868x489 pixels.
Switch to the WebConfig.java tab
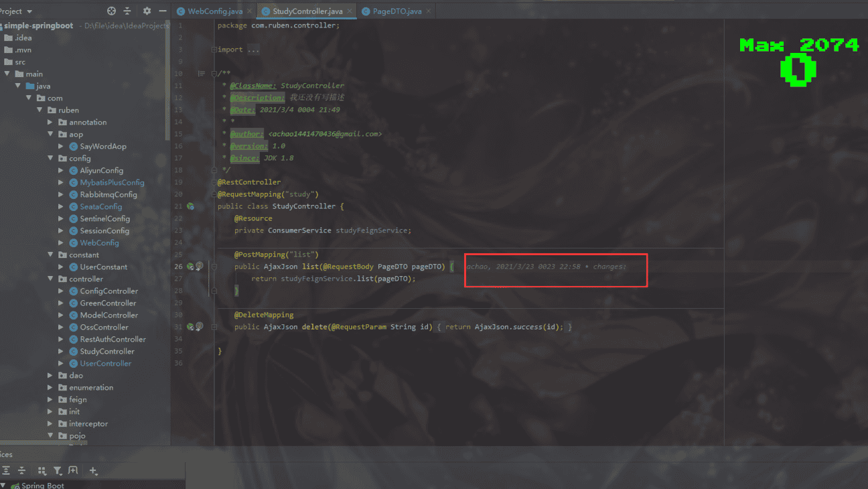click(x=214, y=11)
